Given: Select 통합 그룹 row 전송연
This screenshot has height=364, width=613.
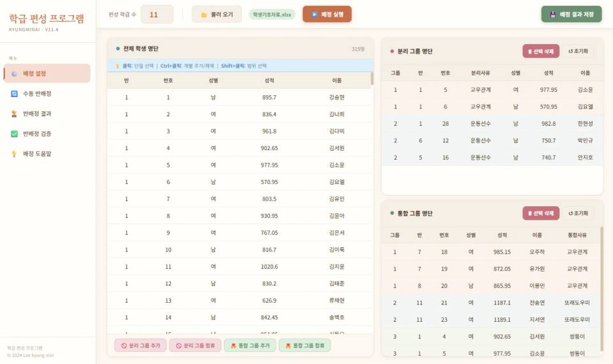Looking at the screenshot, I should point(490,303).
